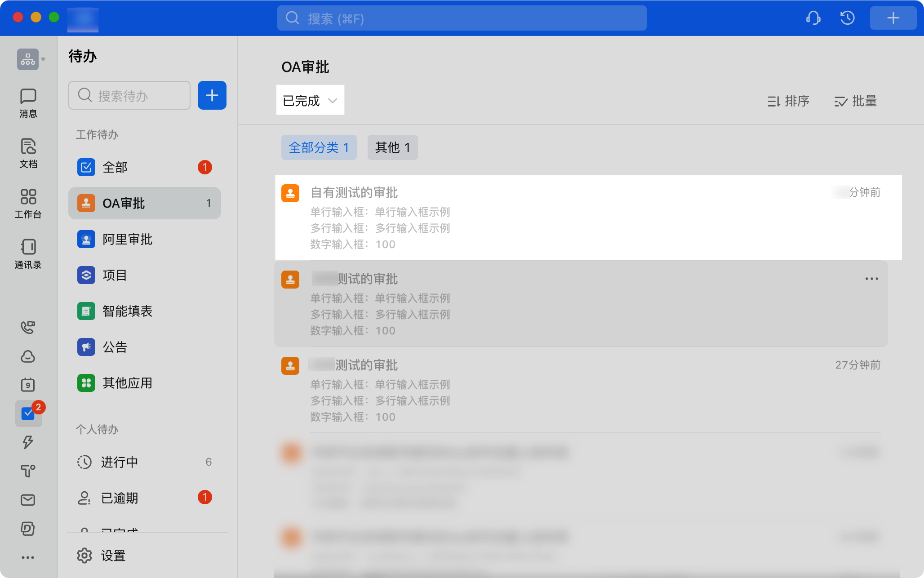This screenshot has height=578, width=924.
Task: Expand the 已完成 status dropdown
Action: pos(310,100)
